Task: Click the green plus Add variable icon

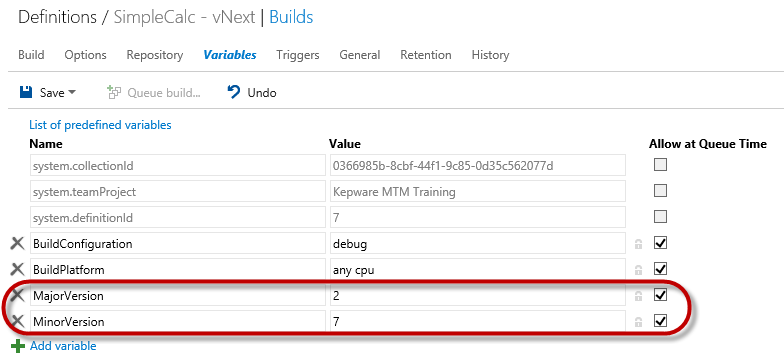Action: click(x=18, y=346)
